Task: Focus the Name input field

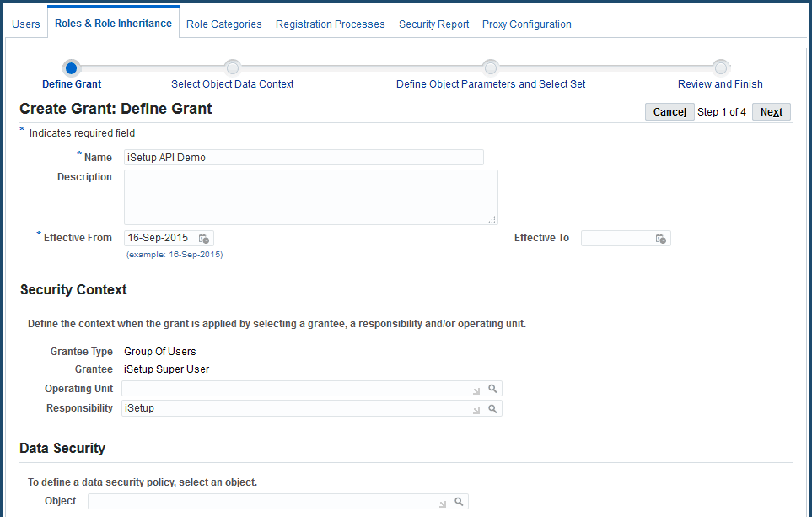Action: coord(304,158)
